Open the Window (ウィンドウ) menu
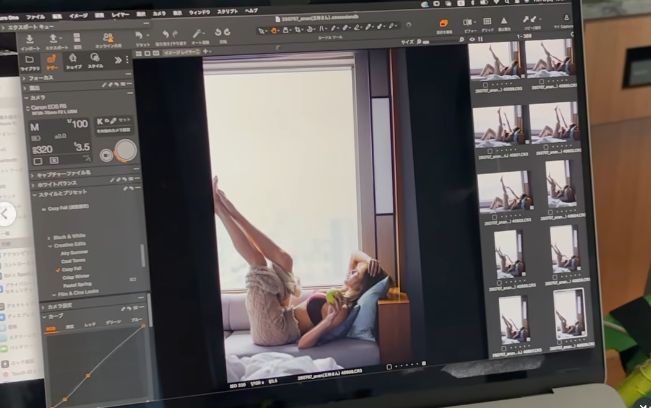 click(x=200, y=12)
